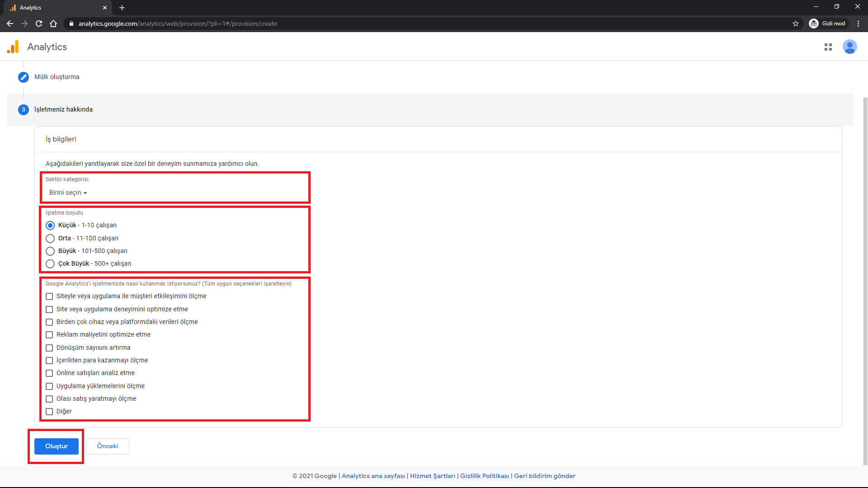
Task: Go back with the browser back arrow
Action: tap(10, 23)
